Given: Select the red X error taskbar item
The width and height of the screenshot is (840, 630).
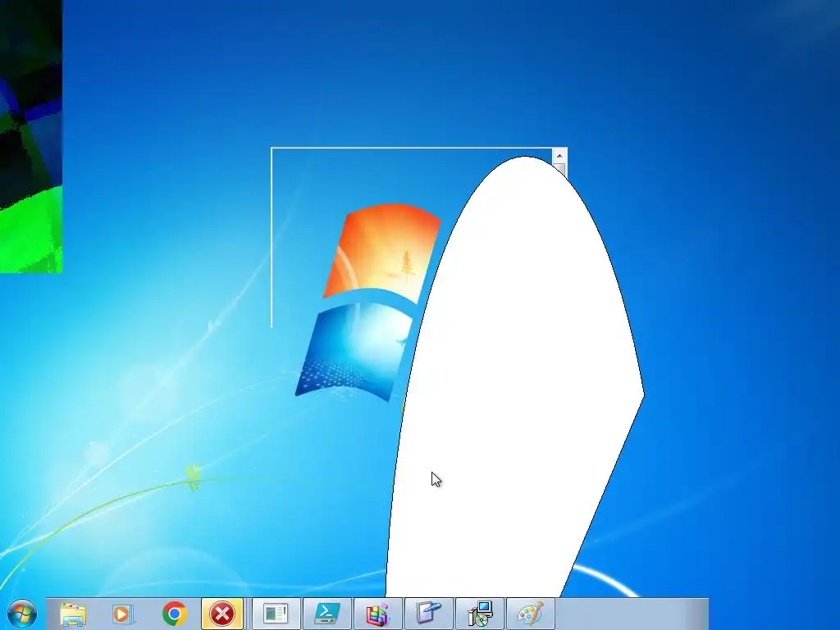Looking at the screenshot, I should (x=222, y=614).
